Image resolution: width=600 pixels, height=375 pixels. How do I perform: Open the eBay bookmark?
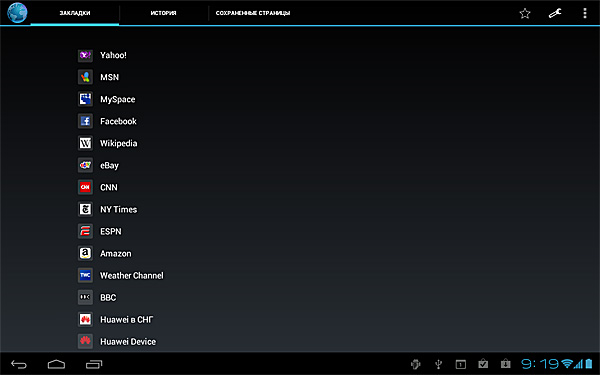click(x=109, y=165)
